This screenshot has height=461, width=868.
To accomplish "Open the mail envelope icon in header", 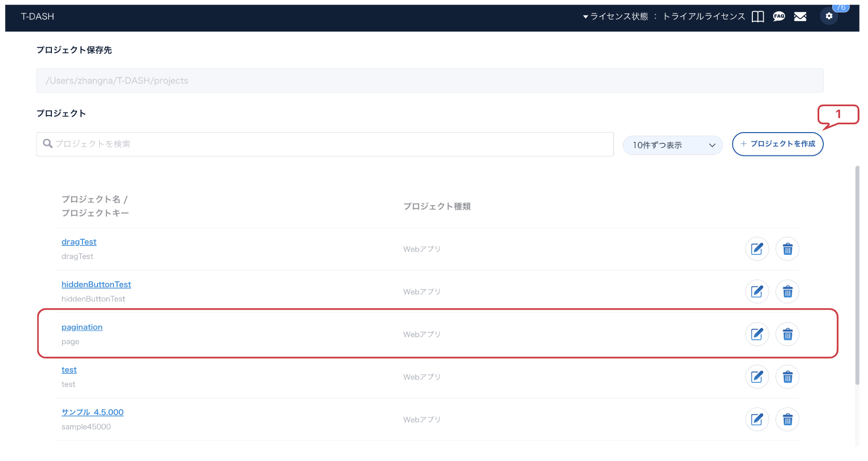I will (800, 17).
